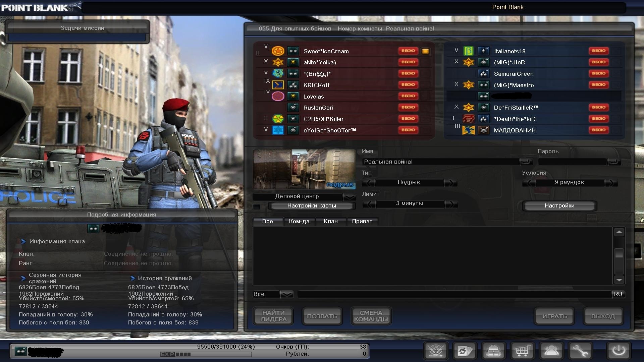This screenshot has width=644, height=362.
Task: Click next arrow for Тип Подрыв
Action: (x=450, y=183)
